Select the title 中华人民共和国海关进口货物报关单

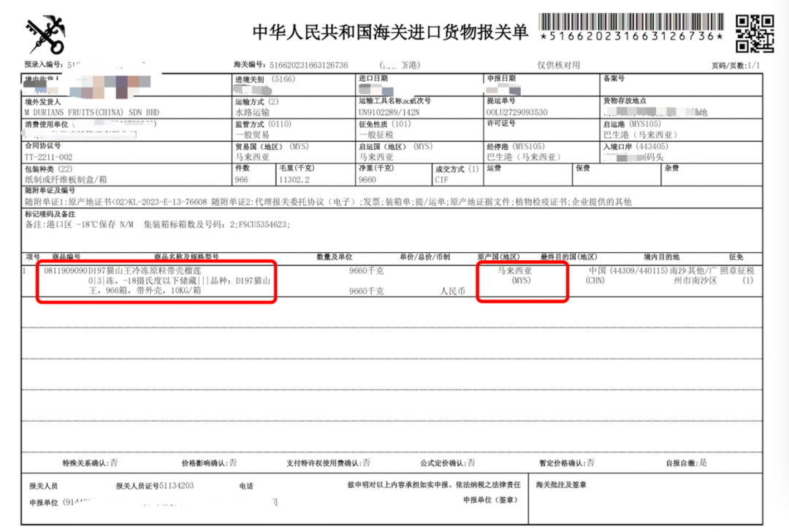(390, 32)
